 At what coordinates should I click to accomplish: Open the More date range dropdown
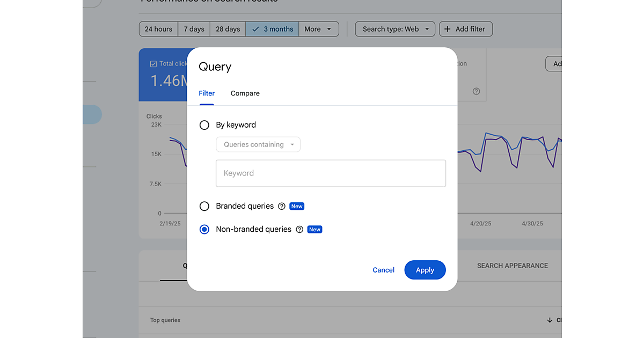[x=318, y=29]
